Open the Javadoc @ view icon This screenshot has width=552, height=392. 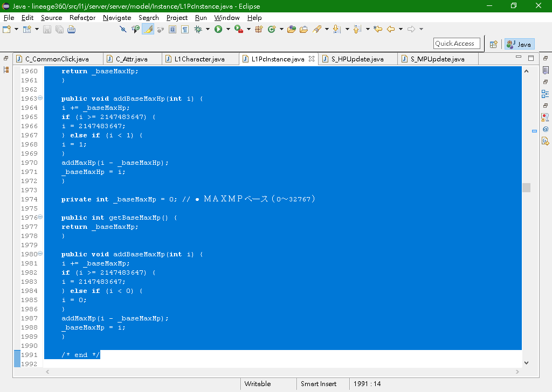(546, 129)
